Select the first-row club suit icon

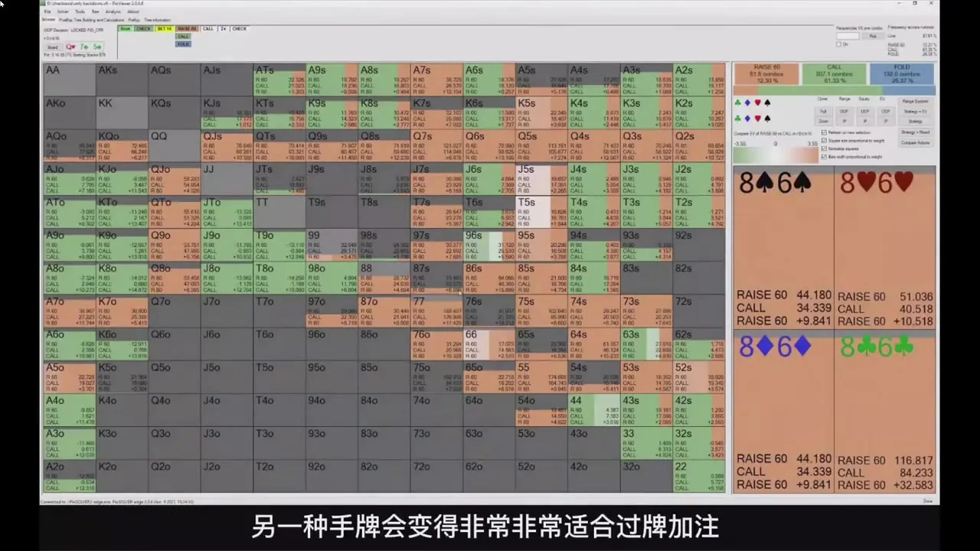point(737,103)
